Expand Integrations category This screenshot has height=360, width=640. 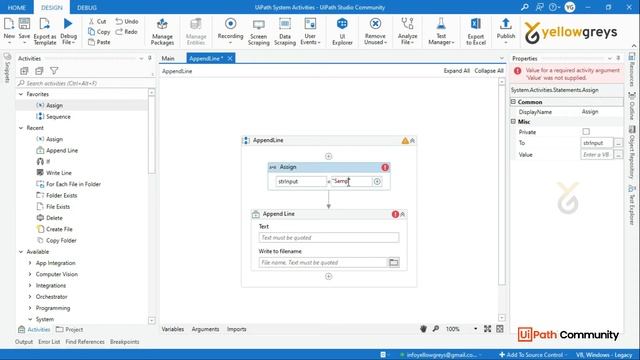(30, 286)
